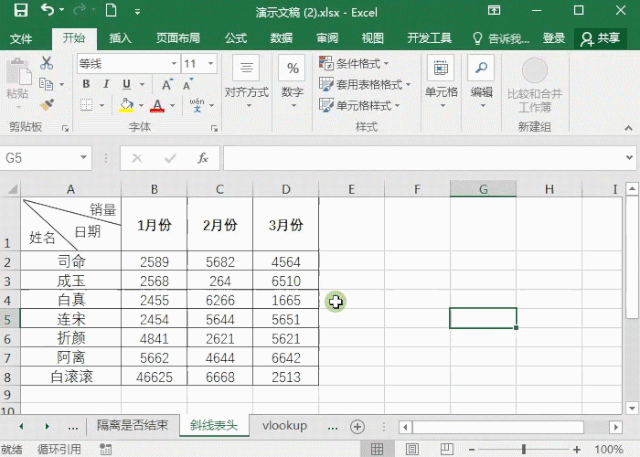The height and width of the screenshot is (457, 640).
Task: Click the 登录 sign-in link
Action: tap(553, 38)
